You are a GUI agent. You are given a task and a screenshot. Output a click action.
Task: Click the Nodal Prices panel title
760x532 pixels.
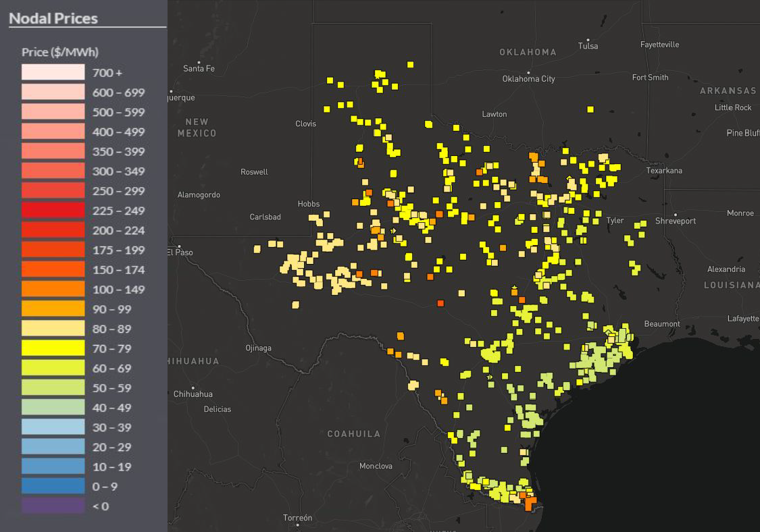(53, 18)
